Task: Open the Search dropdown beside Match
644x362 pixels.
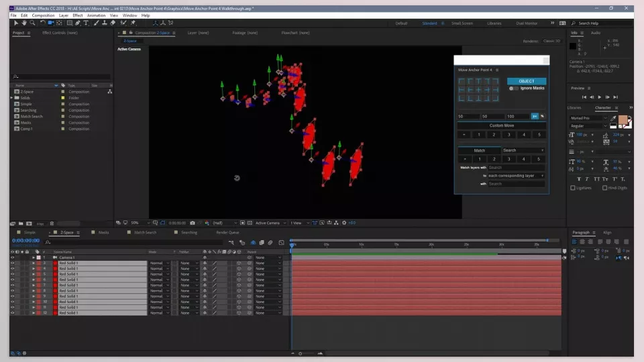Action: tap(523, 151)
